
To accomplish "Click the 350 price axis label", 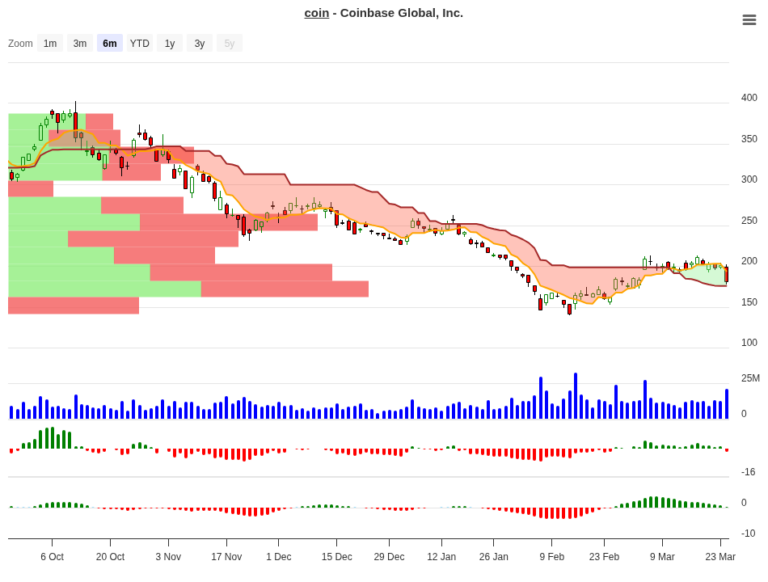I will (749, 139).
